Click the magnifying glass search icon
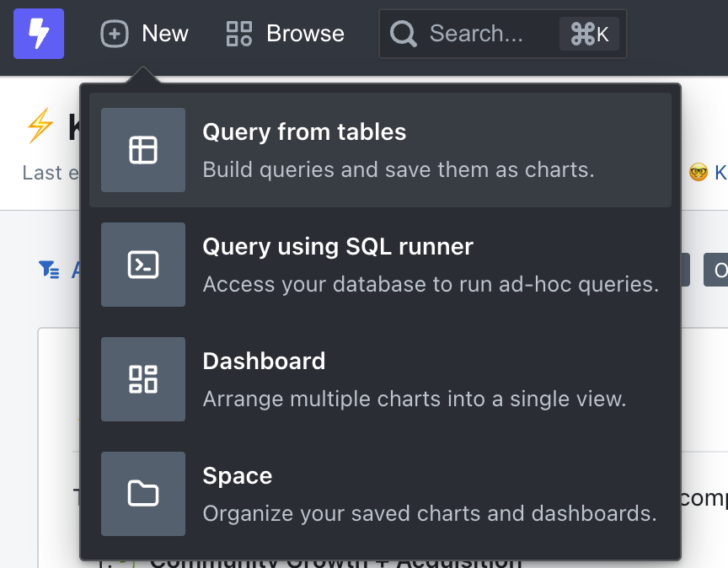 [x=403, y=34]
